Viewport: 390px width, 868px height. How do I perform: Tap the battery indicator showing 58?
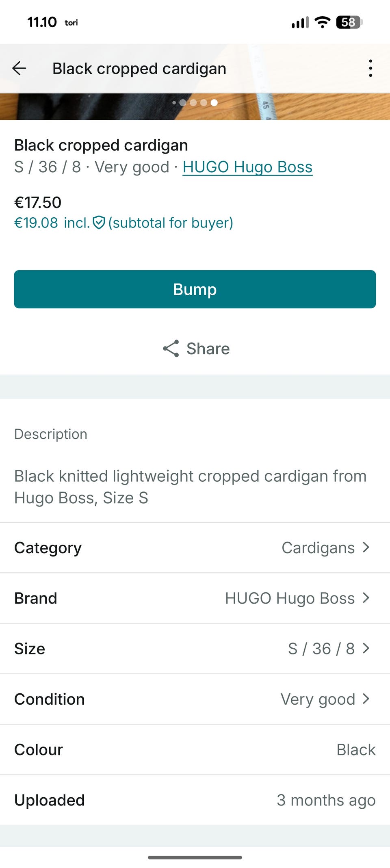pyautogui.click(x=349, y=22)
